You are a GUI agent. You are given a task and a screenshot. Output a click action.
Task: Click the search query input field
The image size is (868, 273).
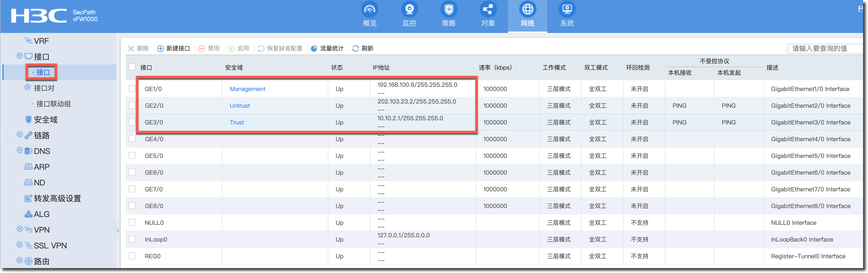[x=822, y=48]
